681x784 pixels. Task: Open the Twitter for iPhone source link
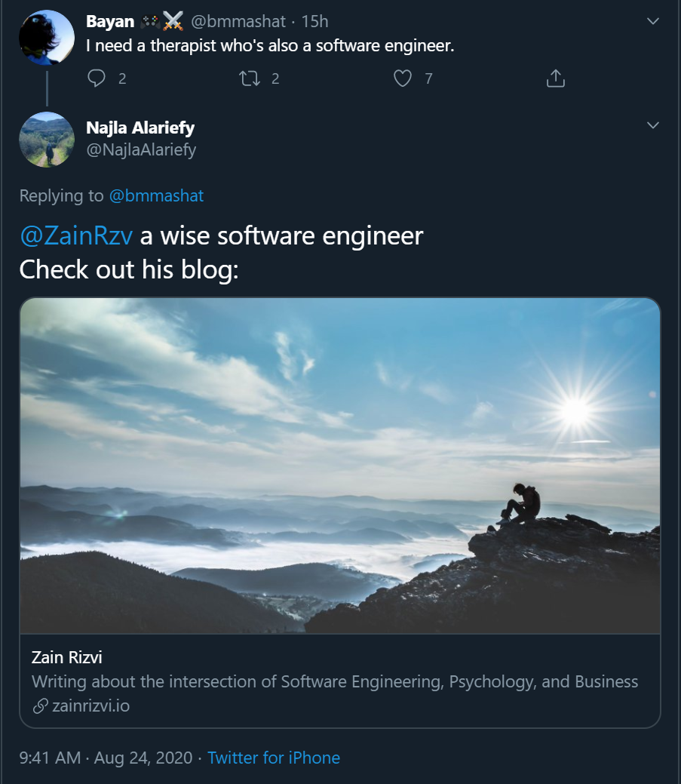tap(274, 758)
